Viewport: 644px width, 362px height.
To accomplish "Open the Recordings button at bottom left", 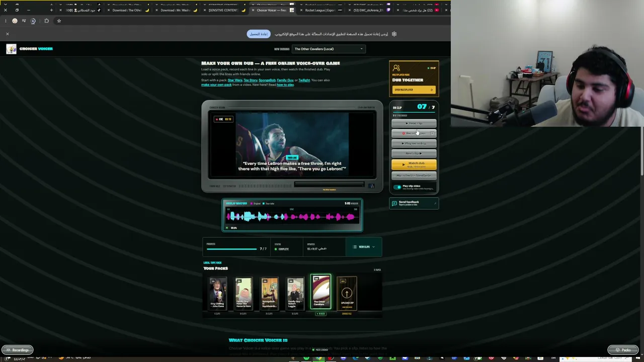I will click(18, 350).
